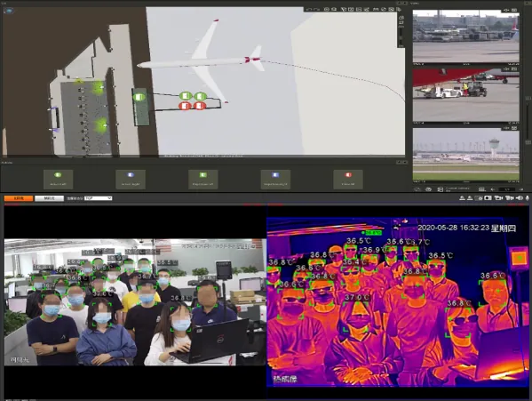The image size is (532, 401).
Task: Click the red Close All action button
Action: pos(348,179)
